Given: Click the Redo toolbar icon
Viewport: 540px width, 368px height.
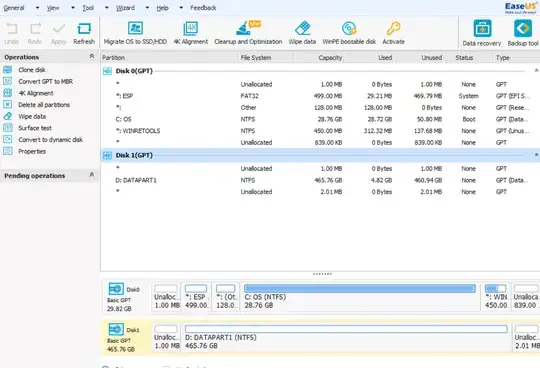Looking at the screenshot, I should point(35,29).
